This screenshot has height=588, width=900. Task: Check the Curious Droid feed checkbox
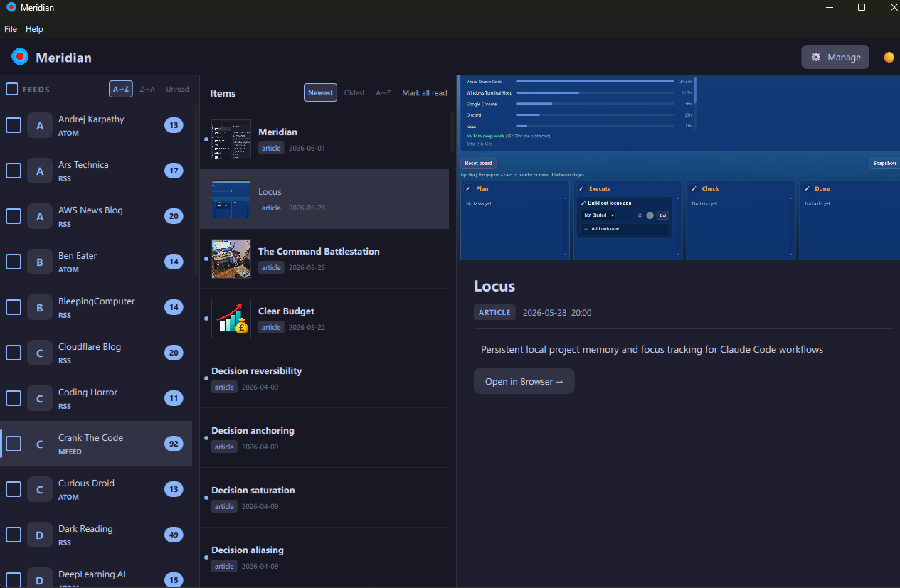coord(14,489)
